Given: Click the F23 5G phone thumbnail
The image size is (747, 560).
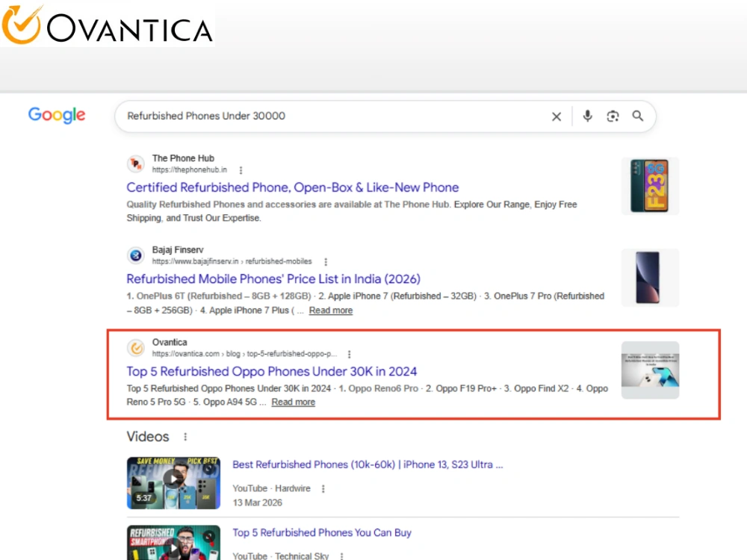Looking at the screenshot, I should (x=651, y=186).
